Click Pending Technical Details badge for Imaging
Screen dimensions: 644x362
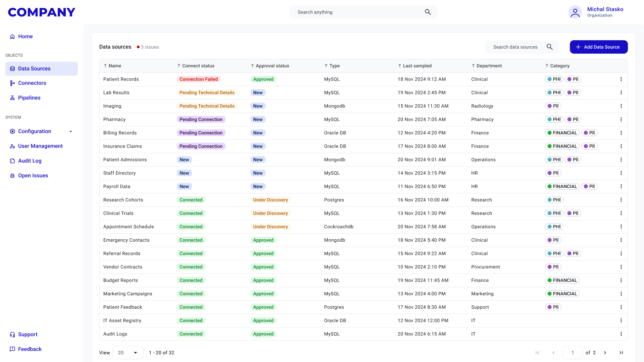click(207, 106)
